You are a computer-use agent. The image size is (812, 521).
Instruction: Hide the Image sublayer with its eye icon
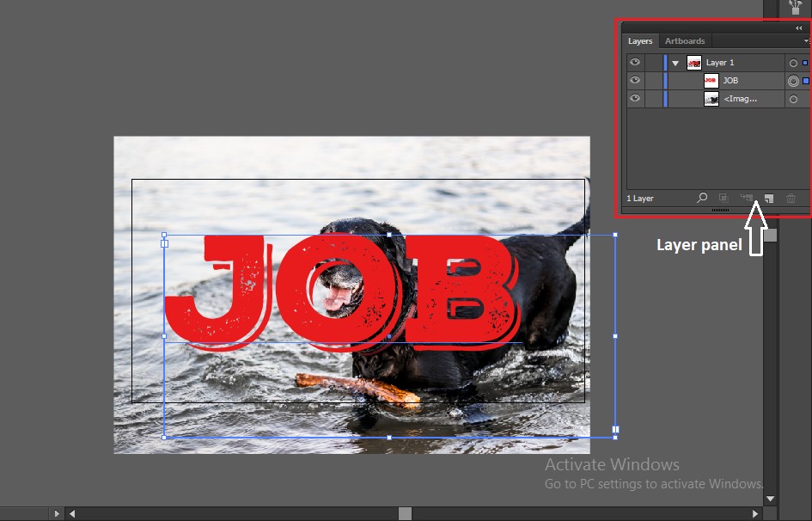[x=634, y=98]
